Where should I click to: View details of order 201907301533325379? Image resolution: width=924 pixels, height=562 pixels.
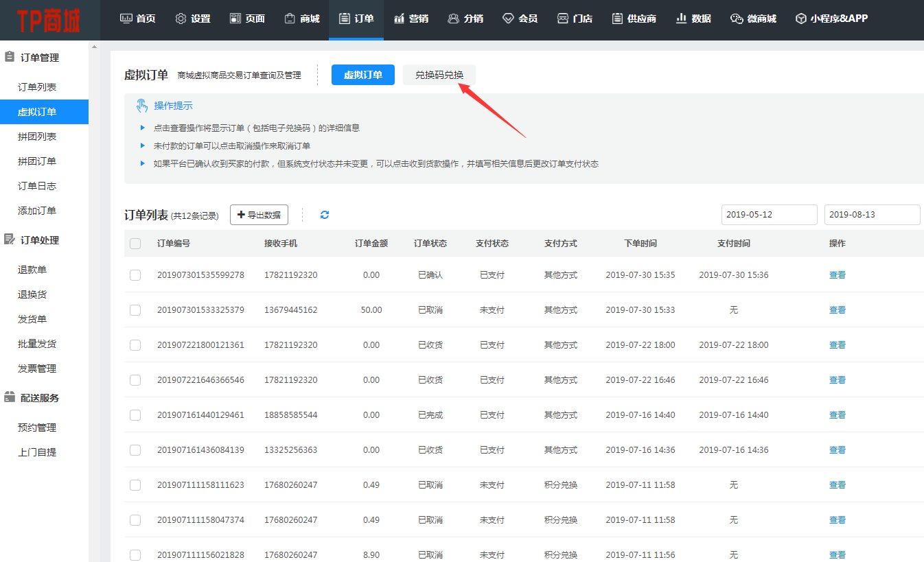(x=837, y=310)
